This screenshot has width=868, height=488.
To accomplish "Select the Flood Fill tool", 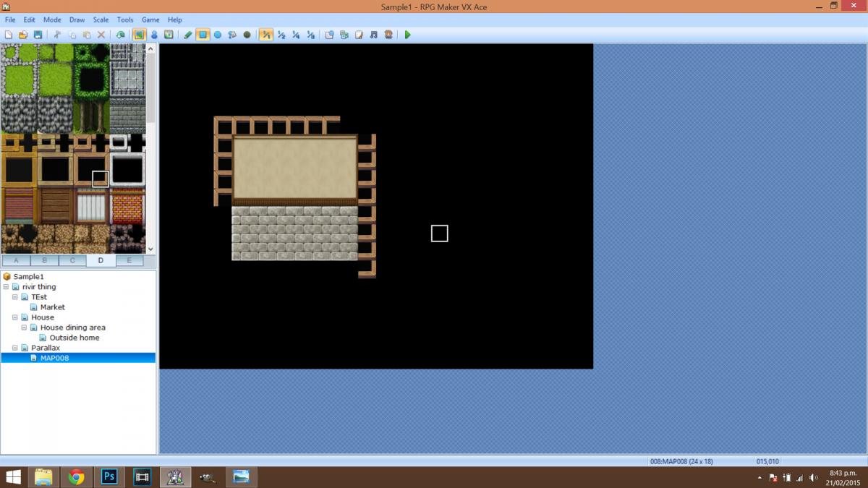I will coord(232,34).
